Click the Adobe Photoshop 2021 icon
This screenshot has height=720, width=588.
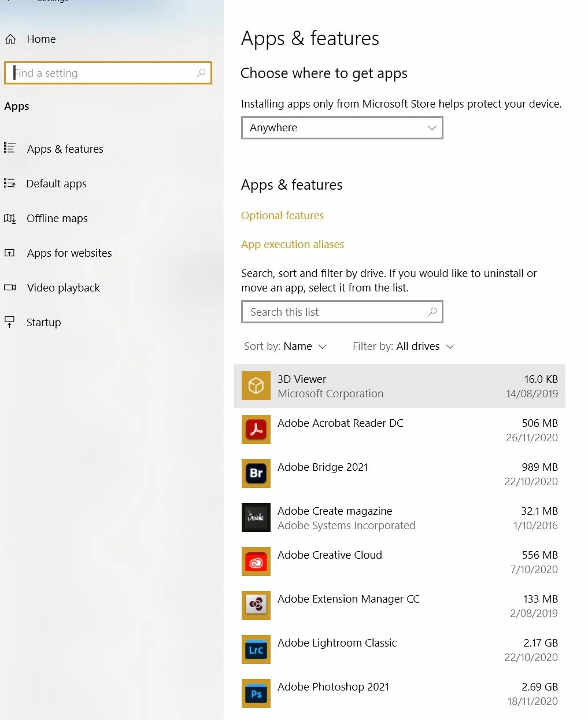256,693
